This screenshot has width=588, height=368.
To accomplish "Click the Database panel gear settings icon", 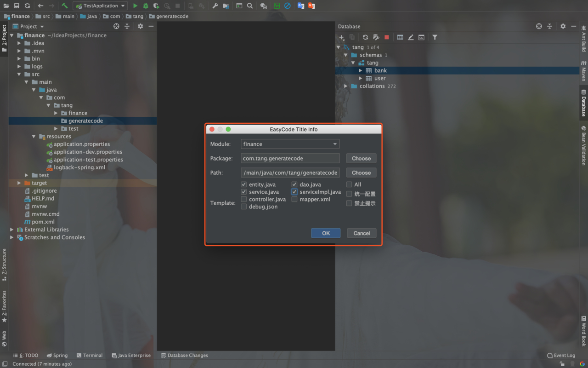I will tap(563, 26).
